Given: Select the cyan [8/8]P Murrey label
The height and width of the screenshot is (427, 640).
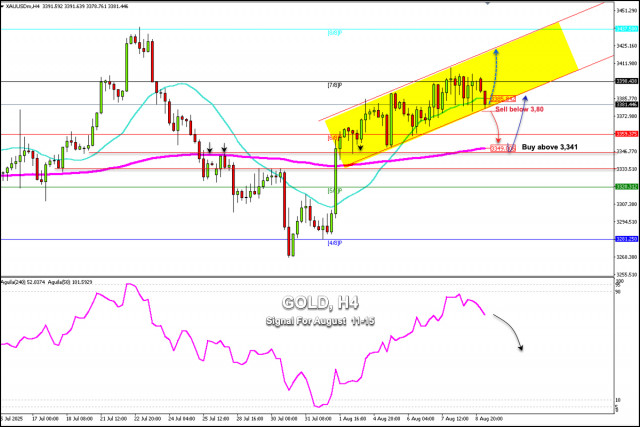Looking at the screenshot, I should pyautogui.click(x=334, y=33).
